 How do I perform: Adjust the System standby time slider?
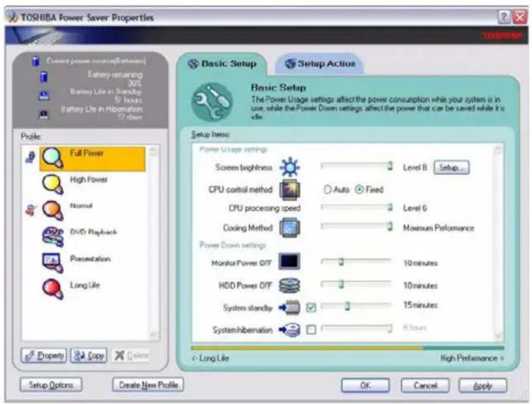click(x=357, y=306)
